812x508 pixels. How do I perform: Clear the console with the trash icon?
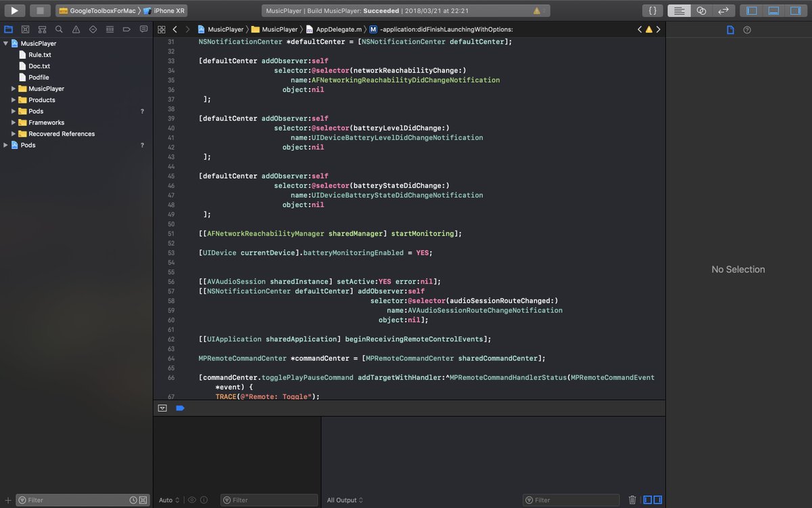pos(633,500)
